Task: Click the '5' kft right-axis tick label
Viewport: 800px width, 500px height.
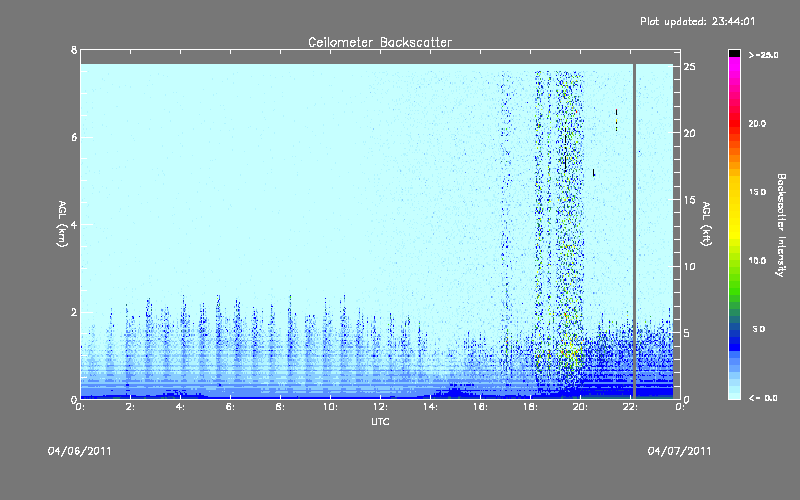Action: click(x=687, y=333)
